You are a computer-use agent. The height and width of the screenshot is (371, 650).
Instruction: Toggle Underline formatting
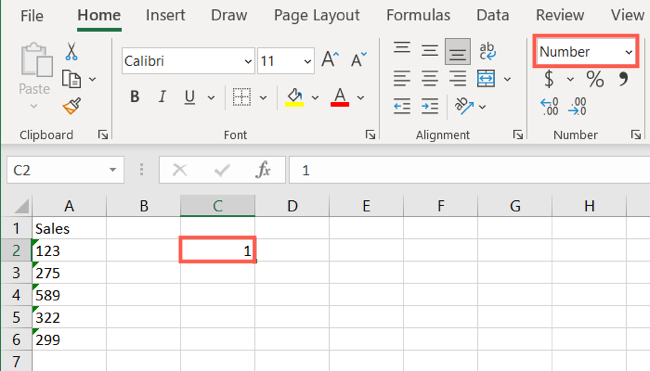click(x=190, y=98)
